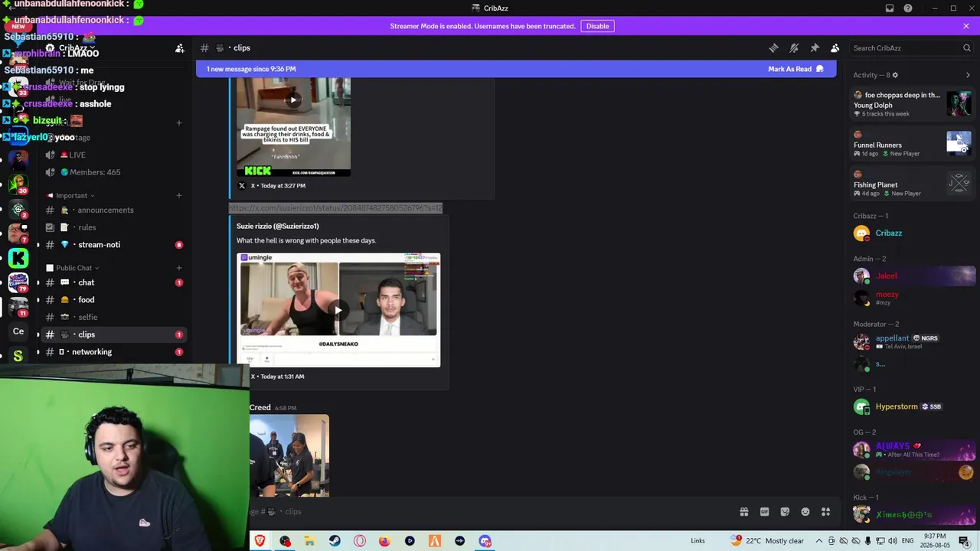Screen dimensions: 980x551
Task: Open Activity settings gear icon
Action: tap(895, 75)
